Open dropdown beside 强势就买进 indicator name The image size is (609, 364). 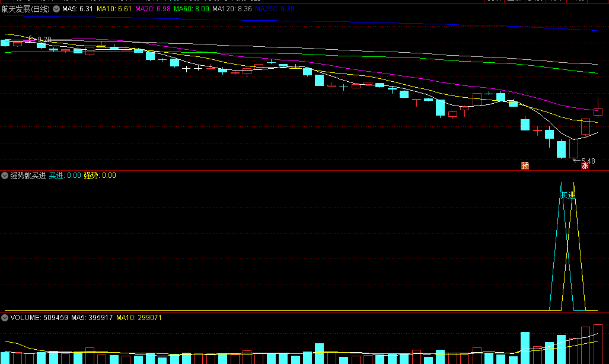click(5, 175)
